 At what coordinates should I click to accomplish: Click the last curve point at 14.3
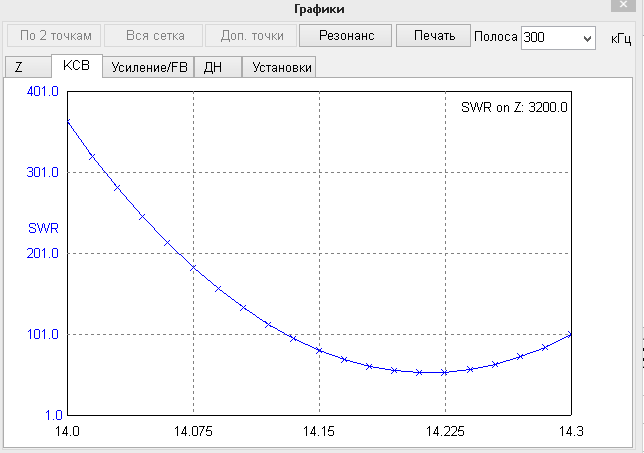[570, 334]
